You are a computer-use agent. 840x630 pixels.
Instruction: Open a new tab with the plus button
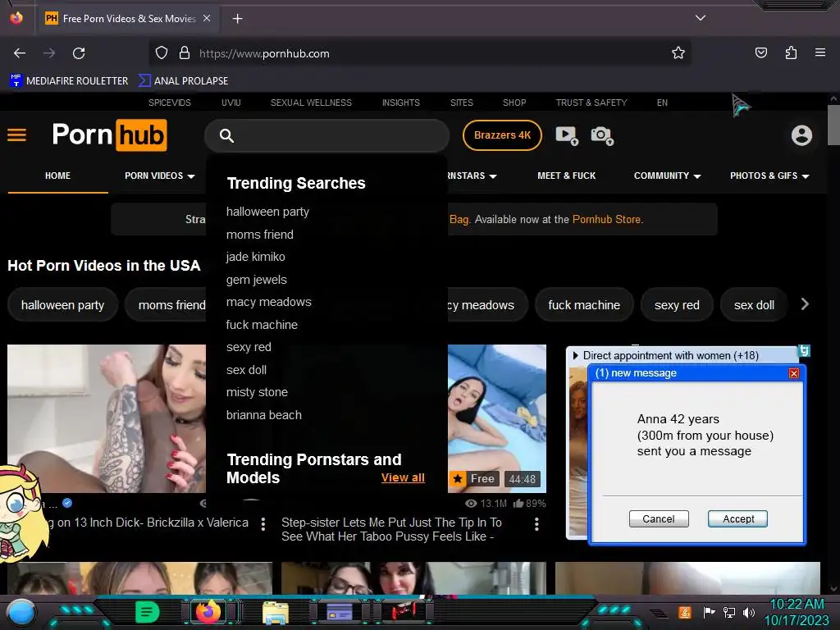(237, 19)
